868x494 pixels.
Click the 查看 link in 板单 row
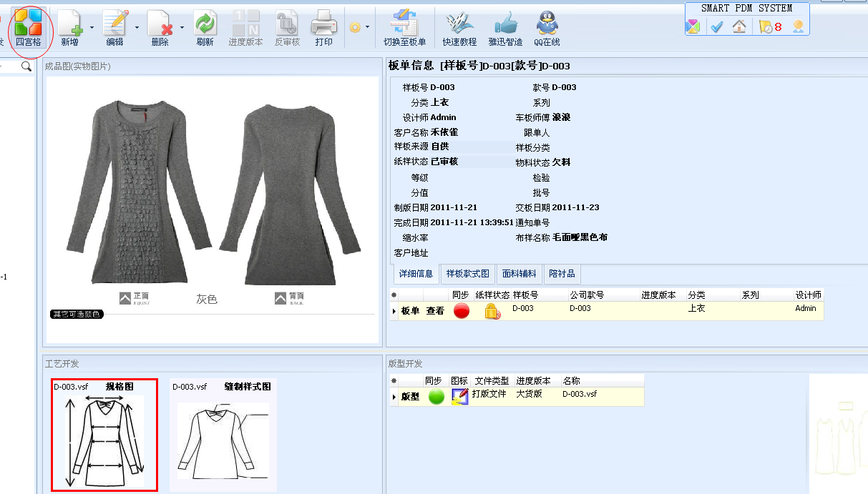click(x=435, y=311)
